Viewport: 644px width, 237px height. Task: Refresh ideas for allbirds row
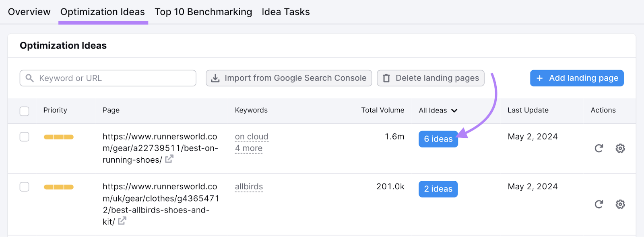point(599,204)
